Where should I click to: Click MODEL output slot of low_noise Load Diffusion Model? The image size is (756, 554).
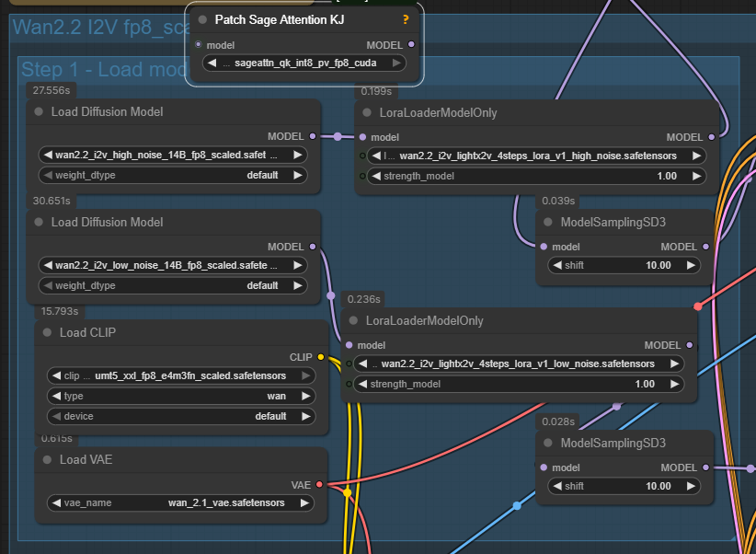[x=313, y=247]
